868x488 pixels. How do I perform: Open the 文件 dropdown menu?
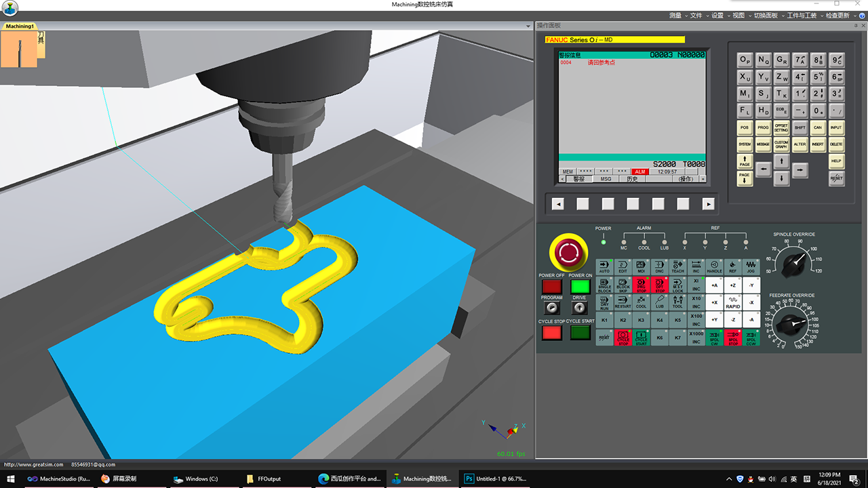point(696,15)
